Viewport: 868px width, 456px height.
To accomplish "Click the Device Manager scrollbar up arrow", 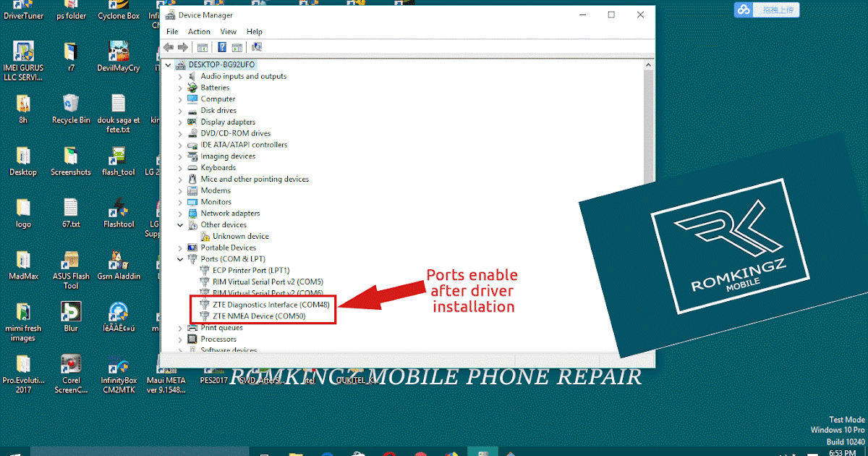I will click(x=649, y=64).
